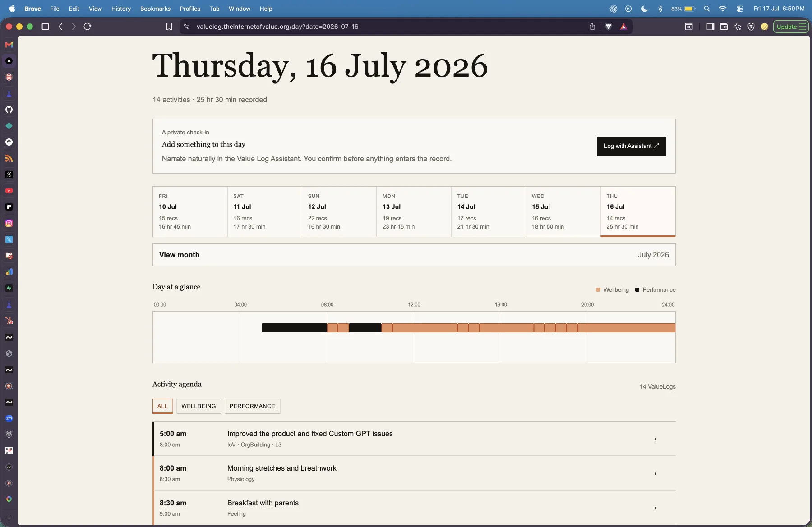812x527 pixels.
Task: Open the HubSpot sidebar tab
Action: click(9, 321)
